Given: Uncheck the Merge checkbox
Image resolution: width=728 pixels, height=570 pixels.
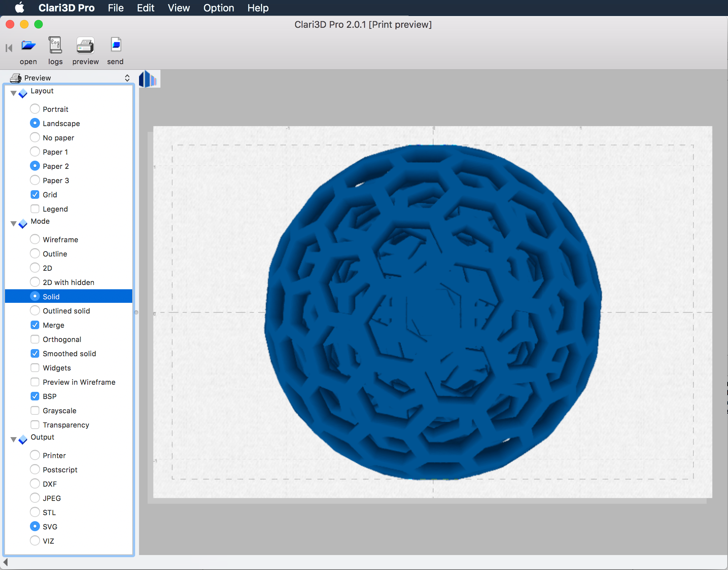Looking at the screenshot, I should point(35,325).
